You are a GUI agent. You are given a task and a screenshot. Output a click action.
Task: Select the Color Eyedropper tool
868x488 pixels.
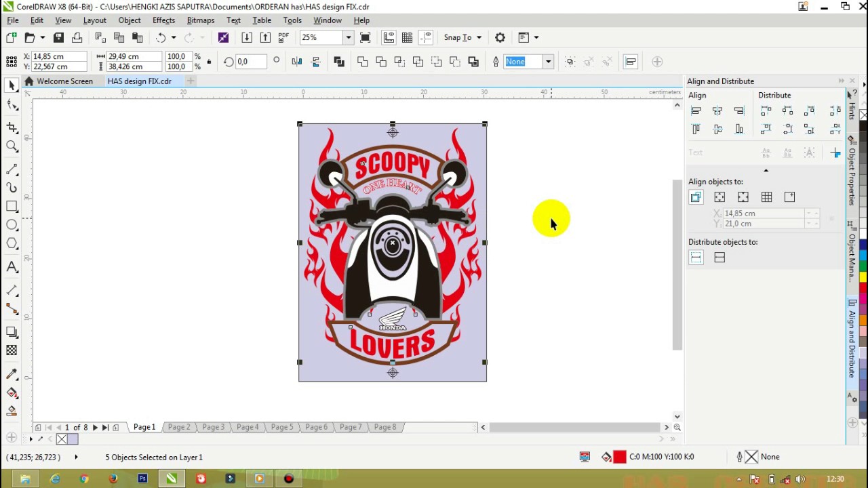[x=12, y=373]
